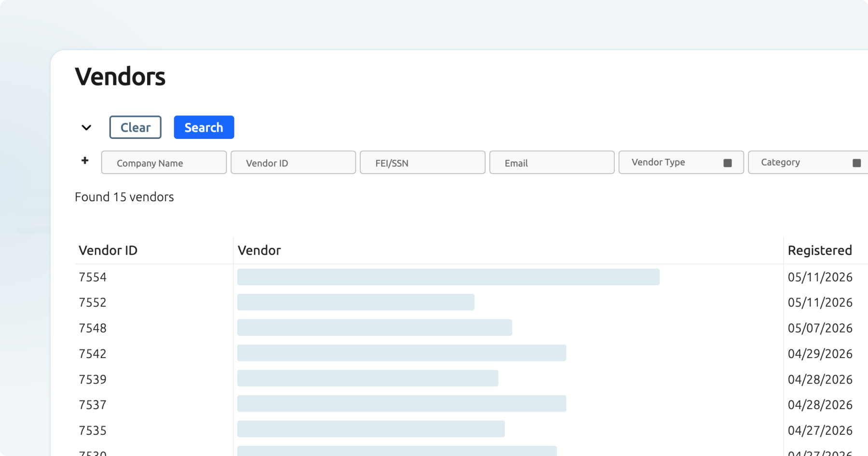
Task: Focus the FEI/SSN field
Action: pos(422,163)
